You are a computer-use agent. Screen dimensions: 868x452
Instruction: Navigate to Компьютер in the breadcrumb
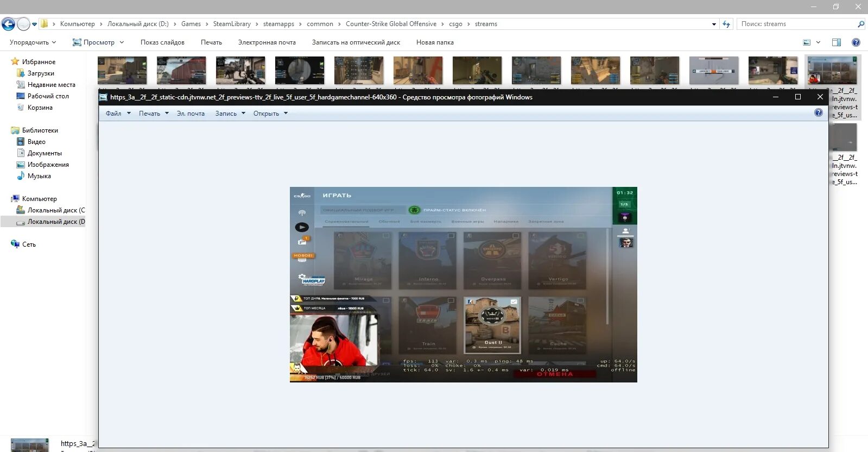pyautogui.click(x=77, y=24)
